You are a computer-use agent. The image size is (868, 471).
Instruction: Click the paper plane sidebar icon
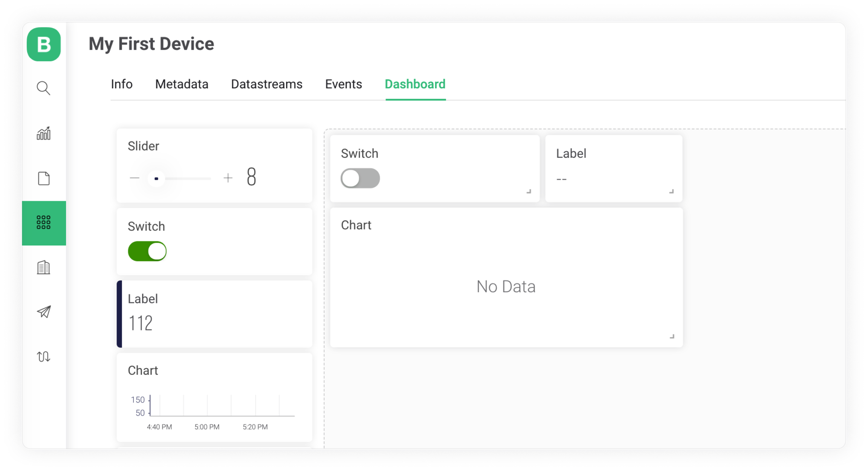coord(44,312)
